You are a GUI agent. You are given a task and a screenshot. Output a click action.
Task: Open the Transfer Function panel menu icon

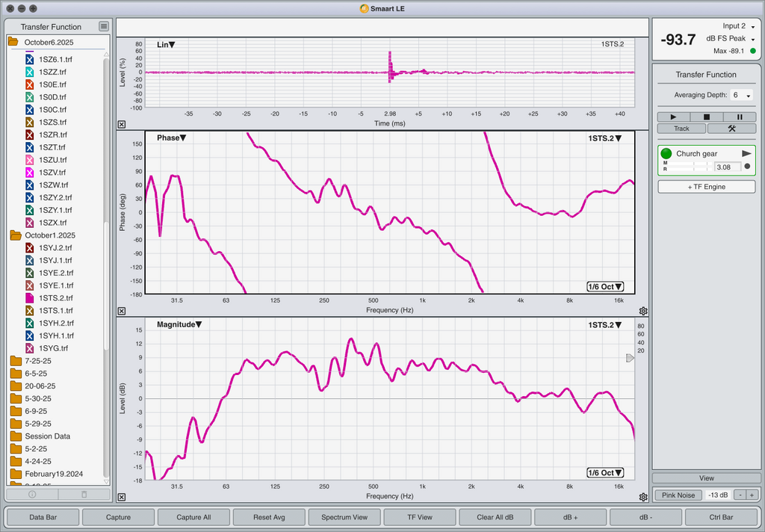104,27
